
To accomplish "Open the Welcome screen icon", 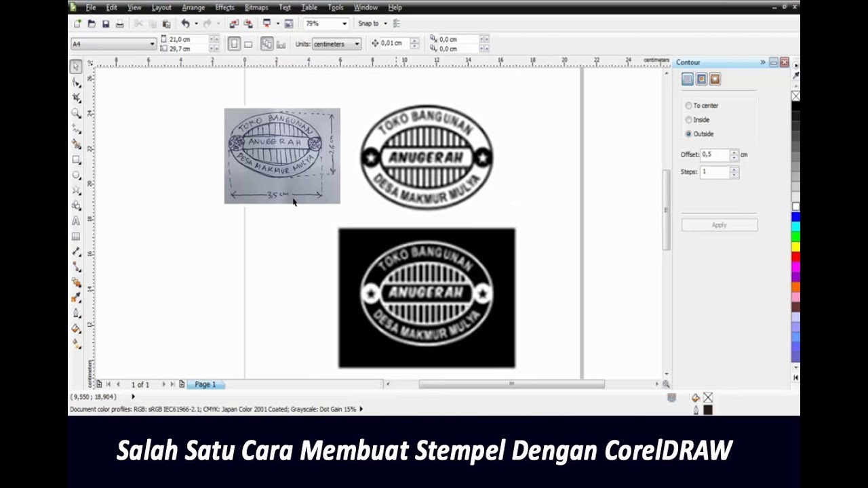I will coord(289,24).
